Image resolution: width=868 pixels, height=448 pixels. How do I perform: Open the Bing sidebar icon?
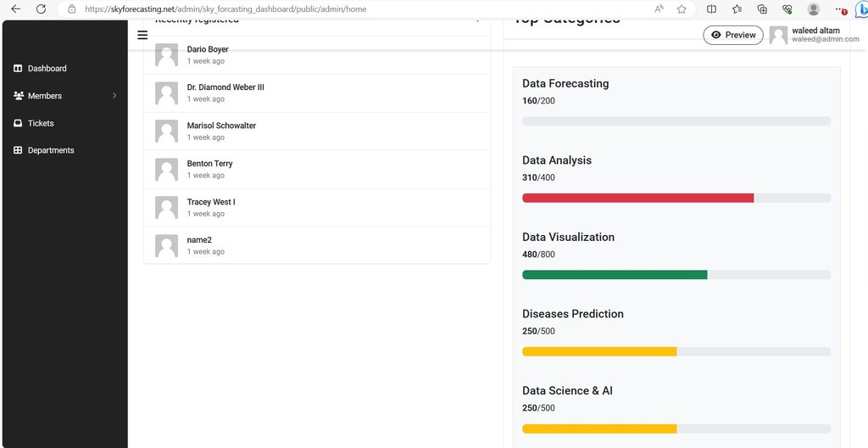click(861, 9)
